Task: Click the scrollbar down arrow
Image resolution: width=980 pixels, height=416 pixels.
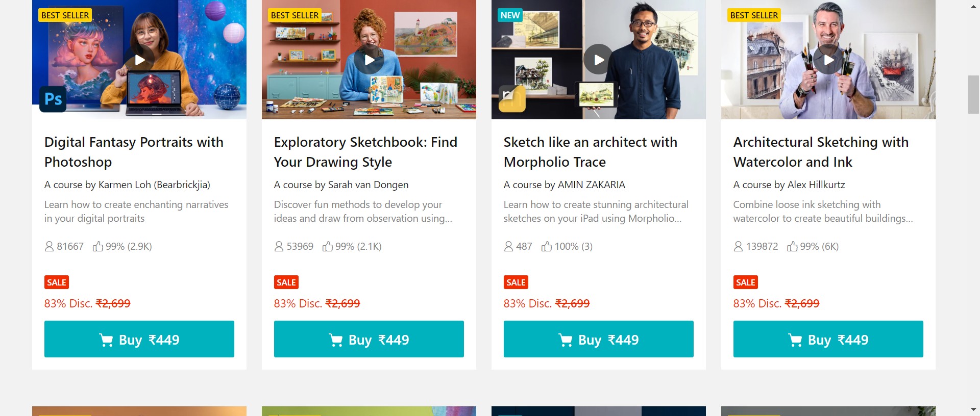Action: (973, 409)
